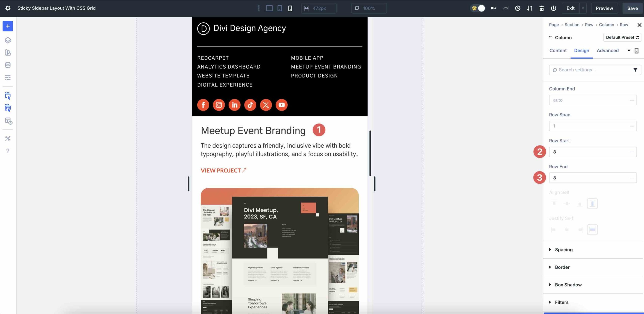Screen dimensions: 644x314
Task: Open the Layers panel from the left sidebar
Action: coord(8,40)
